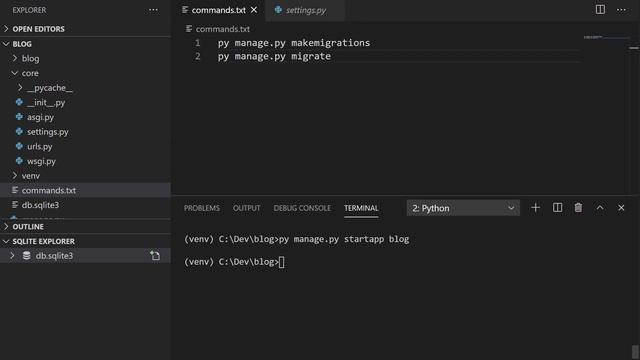The height and width of the screenshot is (360, 640).
Task: Open the Output panel tab
Action: tap(247, 208)
